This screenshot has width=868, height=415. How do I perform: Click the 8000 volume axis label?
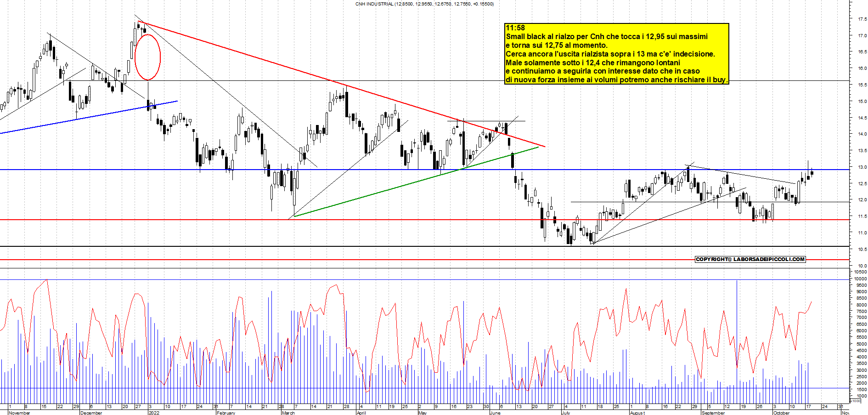pyautogui.click(x=862, y=305)
